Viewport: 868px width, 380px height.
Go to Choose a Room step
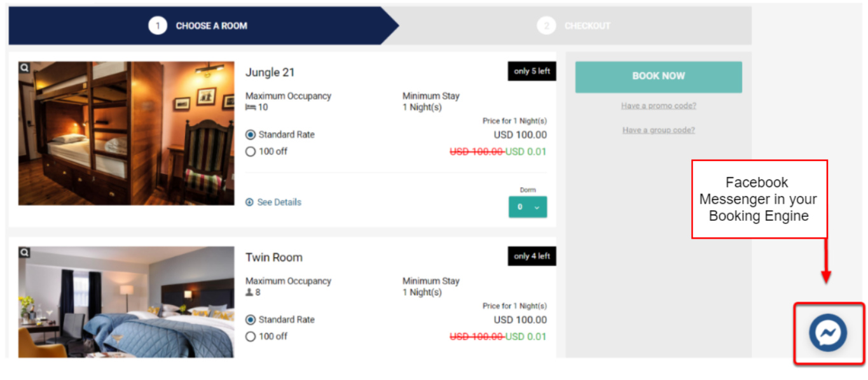211,26
